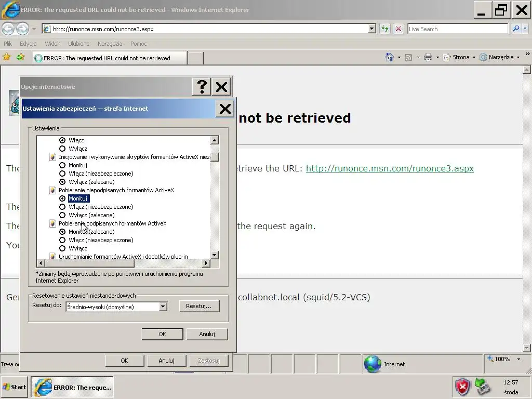Click the Resetuj... button
Image resolution: width=532 pixels, height=399 pixels.
pyautogui.click(x=199, y=306)
